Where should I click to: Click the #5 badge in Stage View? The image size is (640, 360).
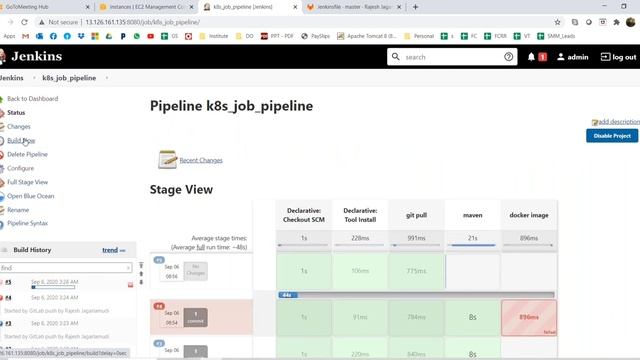[159, 260]
